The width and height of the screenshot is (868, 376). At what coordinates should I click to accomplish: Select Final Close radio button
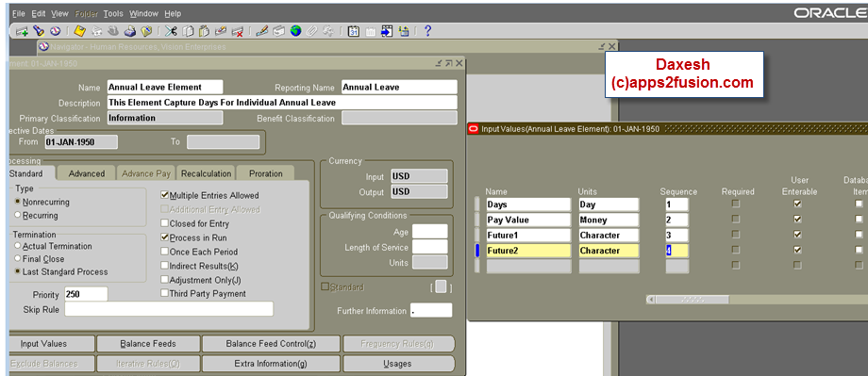point(18,258)
